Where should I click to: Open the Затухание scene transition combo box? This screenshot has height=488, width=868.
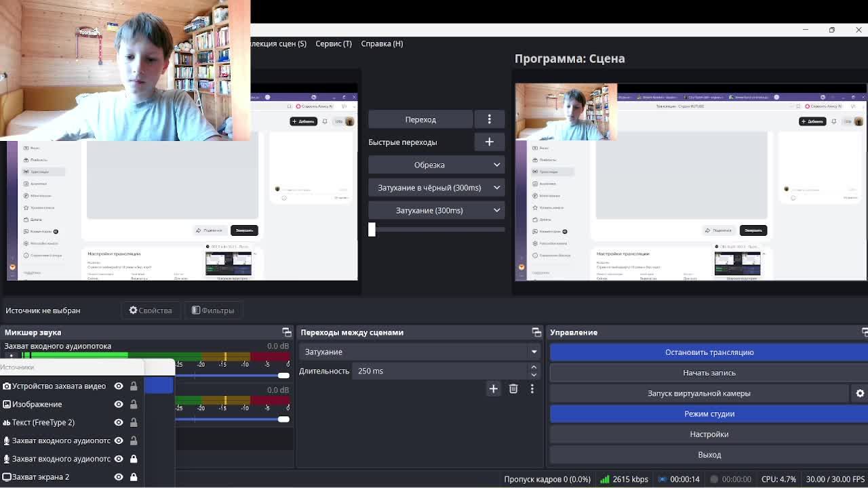point(420,352)
